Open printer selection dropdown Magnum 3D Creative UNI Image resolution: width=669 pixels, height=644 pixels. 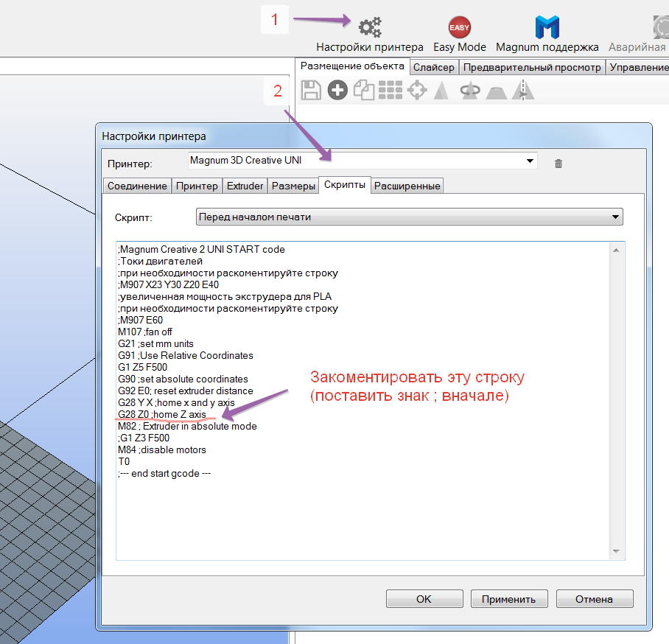point(362,161)
